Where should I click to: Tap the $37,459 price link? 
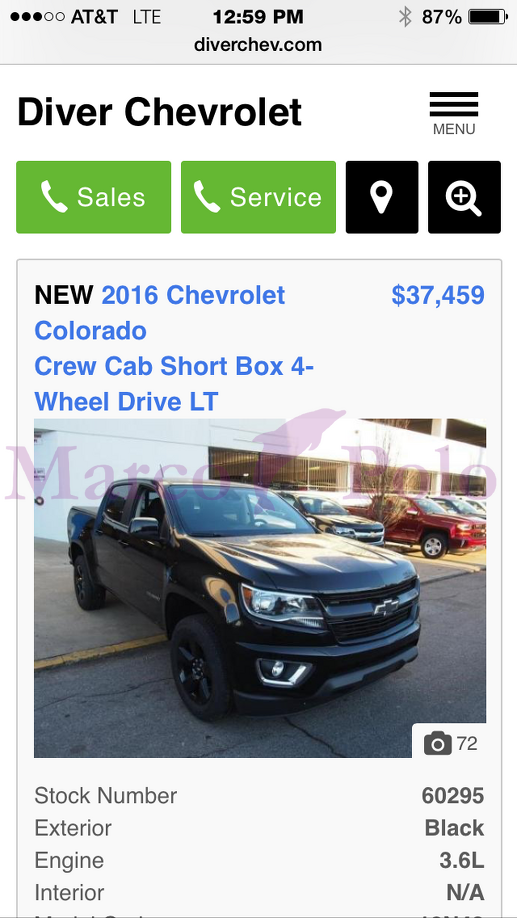(x=438, y=295)
